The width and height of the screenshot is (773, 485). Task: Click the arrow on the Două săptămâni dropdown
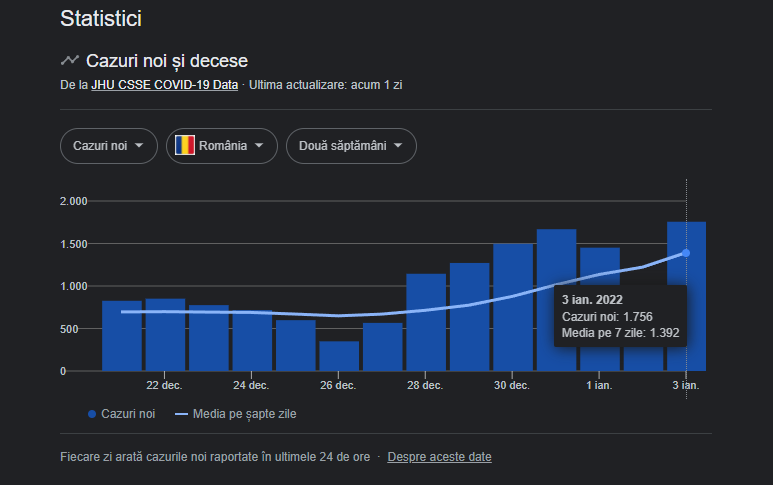pos(398,146)
